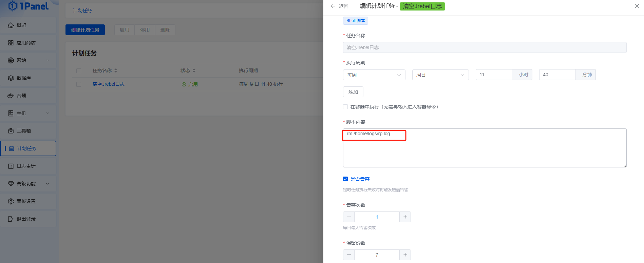Screen dimensions: 644x263
Task: Check the 清空Jrebel日志 row checkbox
Action: pyautogui.click(x=79, y=84)
